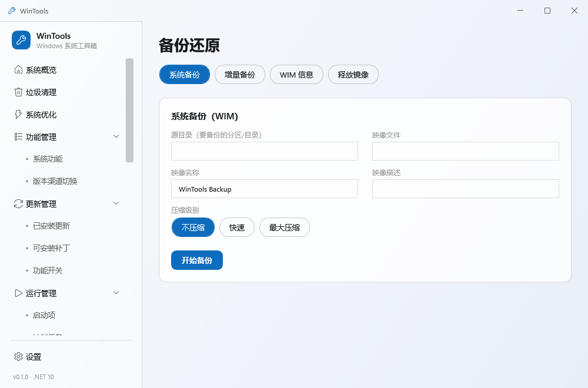This screenshot has width=588, height=388.
Task: Click Windows 系统工具箱 subtitle
Action: pyautogui.click(x=66, y=46)
